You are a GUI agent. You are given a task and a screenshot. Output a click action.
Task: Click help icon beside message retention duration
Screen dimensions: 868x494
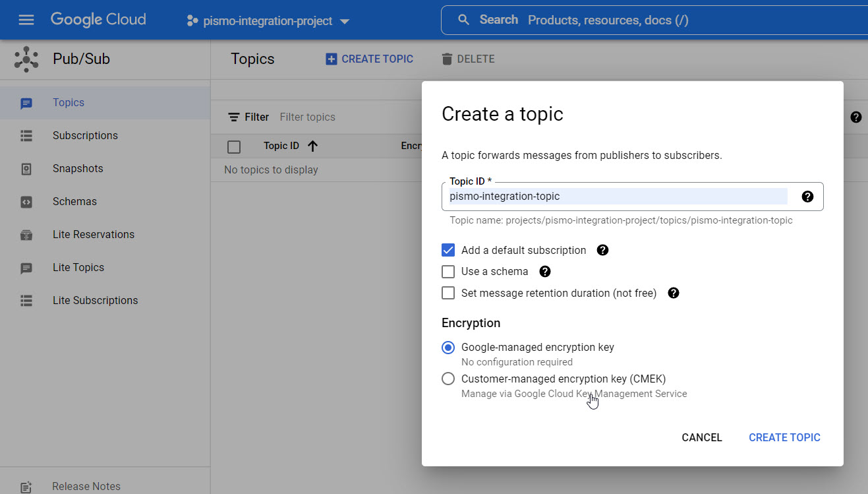tap(674, 293)
